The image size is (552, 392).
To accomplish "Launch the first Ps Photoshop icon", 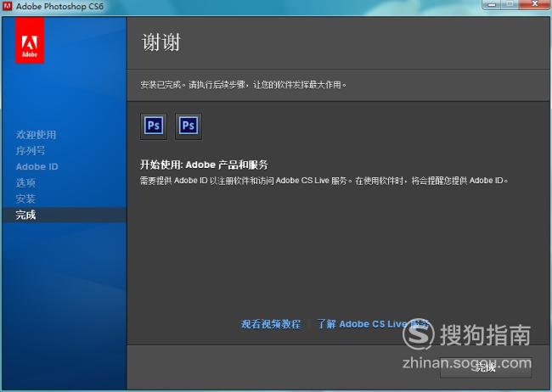I will click(154, 126).
